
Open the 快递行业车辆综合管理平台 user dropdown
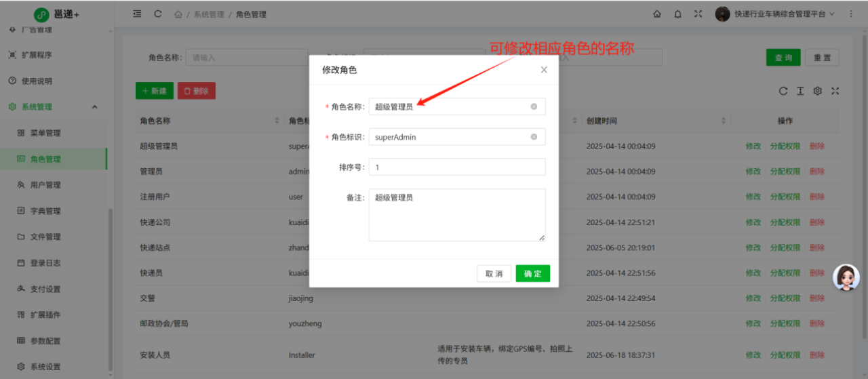[x=774, y=14]
